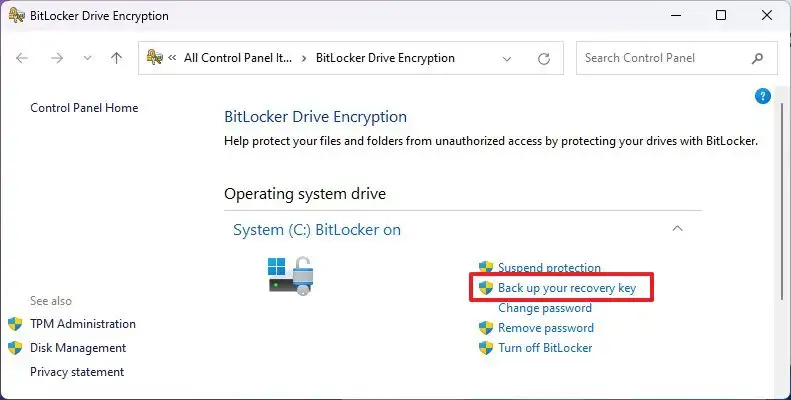Screen dimensions: 791x400
Task: Click the shield icon next to Disk Management
Action: (x=15, y=348)
